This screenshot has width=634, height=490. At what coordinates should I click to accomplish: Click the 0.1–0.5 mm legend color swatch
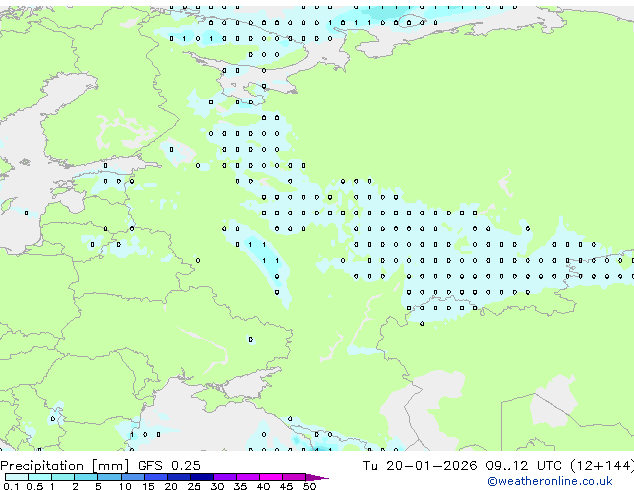[17, 477]
